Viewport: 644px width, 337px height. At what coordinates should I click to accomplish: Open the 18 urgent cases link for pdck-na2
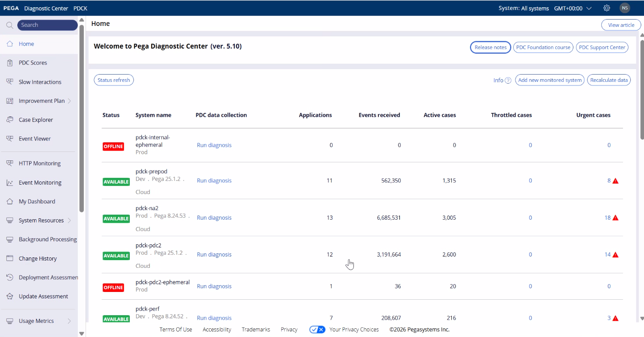tap(608, 218)
